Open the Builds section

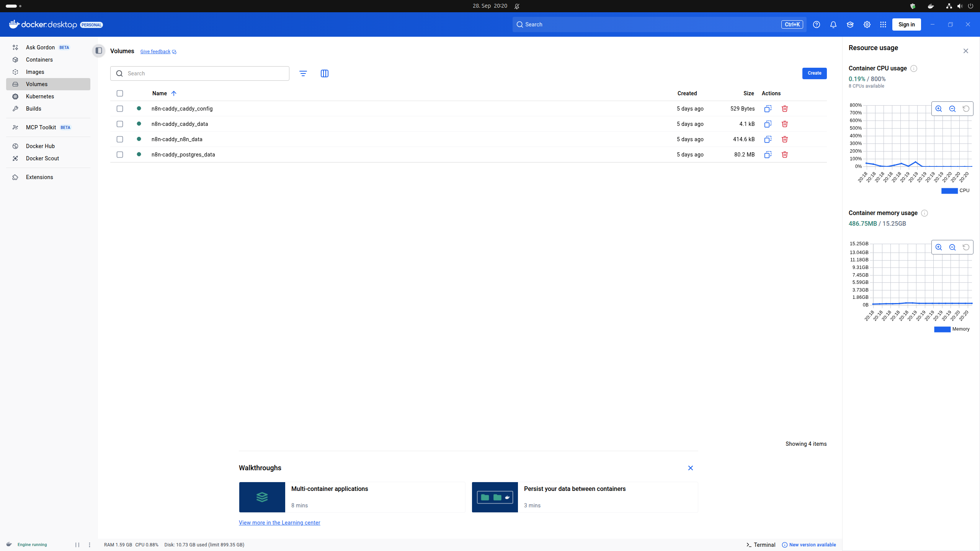click(34, 109)
